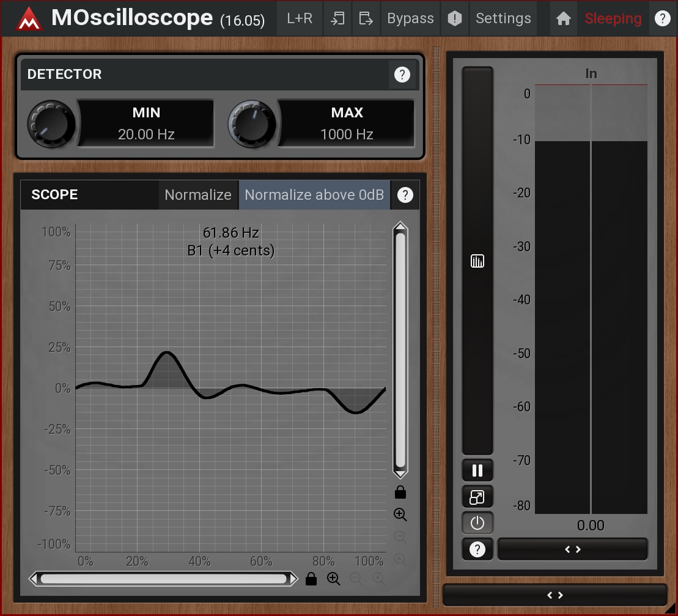Viewport: 678px width, 616px height.
Task: Open the Settings menu
Action: tap(503, 18)
